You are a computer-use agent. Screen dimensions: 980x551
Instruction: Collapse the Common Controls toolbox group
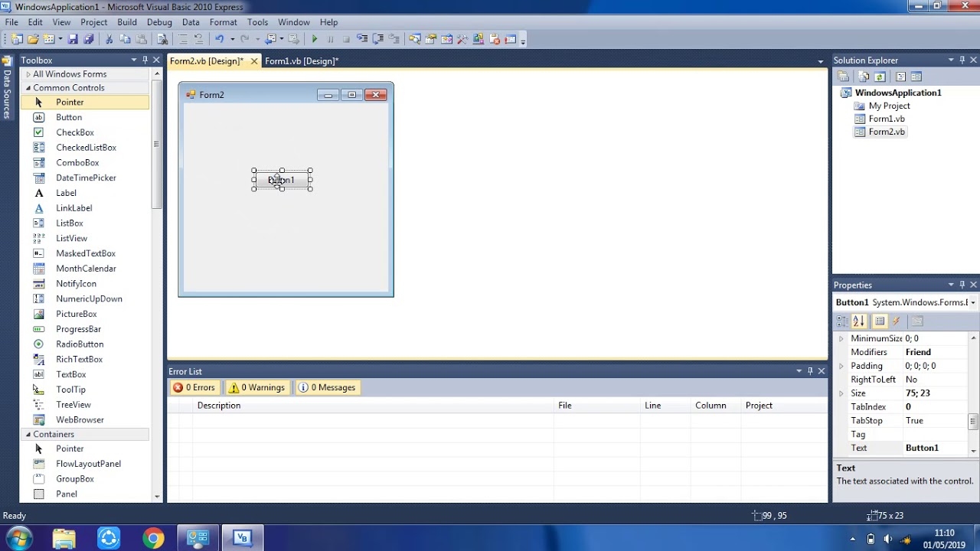[28, 88]
